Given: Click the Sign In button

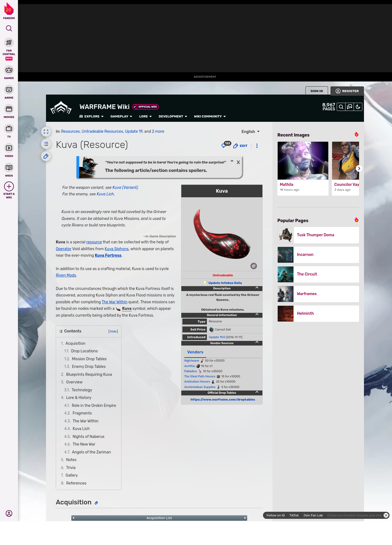Looking at the screenshot, I should click(317, 91).
